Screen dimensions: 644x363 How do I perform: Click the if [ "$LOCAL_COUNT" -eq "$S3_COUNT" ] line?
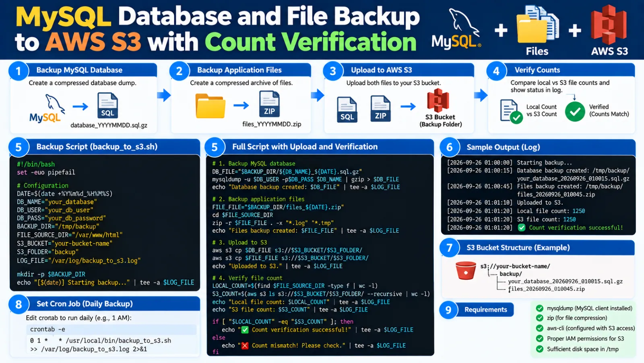click(x=283, y=322)
